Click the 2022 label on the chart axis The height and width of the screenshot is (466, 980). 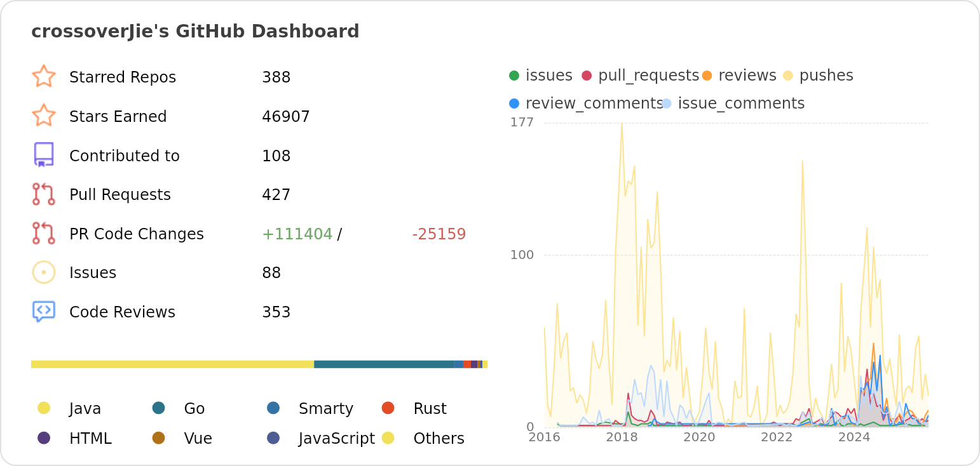[778, 437]
